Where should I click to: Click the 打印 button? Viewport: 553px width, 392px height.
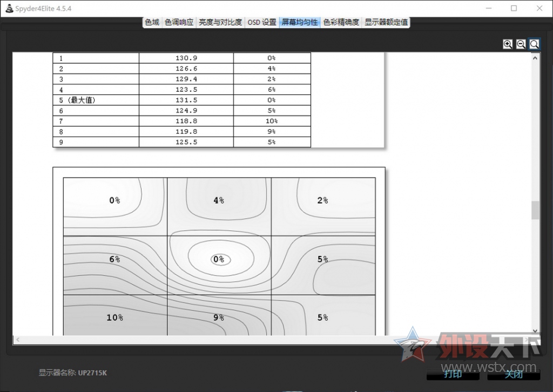(x=453, y=374)
